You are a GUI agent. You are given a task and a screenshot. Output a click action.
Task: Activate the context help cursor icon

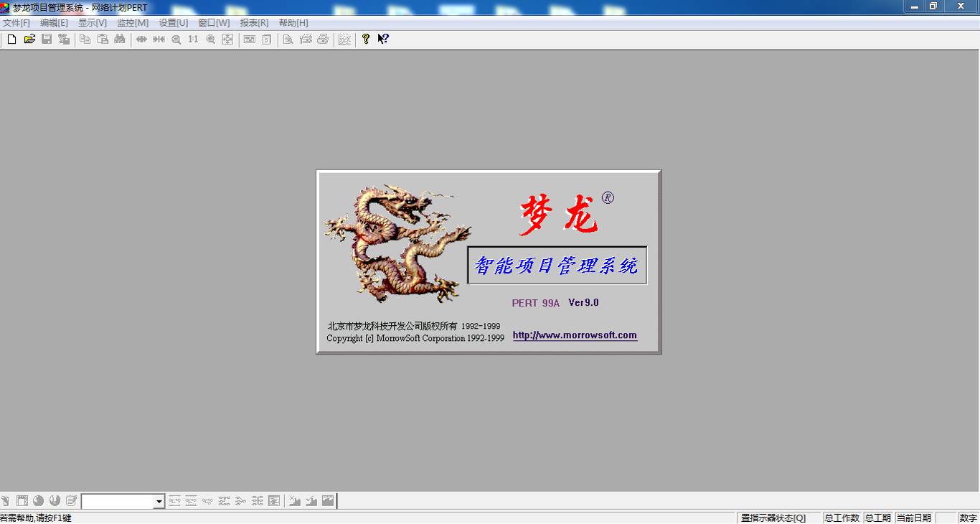coord(383,39)
